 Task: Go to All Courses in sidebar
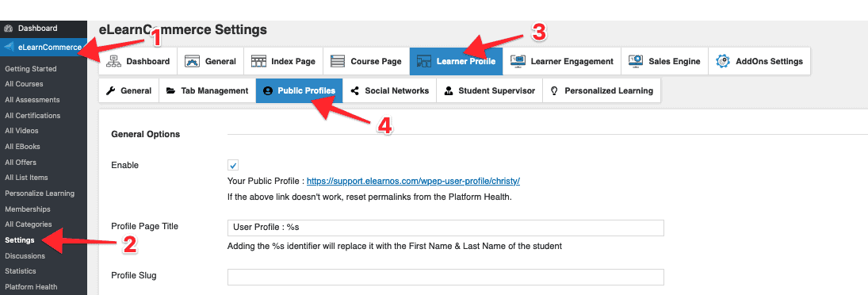click(24, 84)
